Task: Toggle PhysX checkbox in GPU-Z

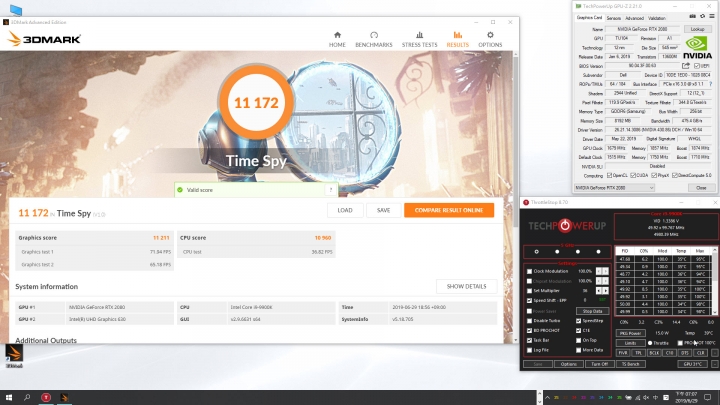Action: point(654,175)
